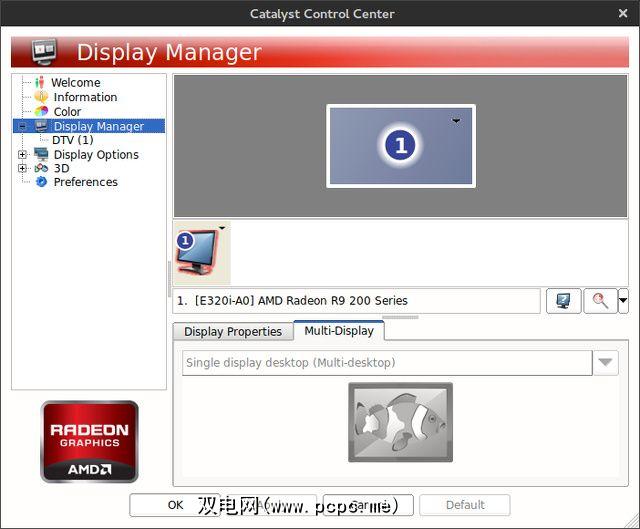Click the Display Manager monitor icon in tree
Image resolution: width=640 pixels, height=529 pixels.
[x=41, y=126]
